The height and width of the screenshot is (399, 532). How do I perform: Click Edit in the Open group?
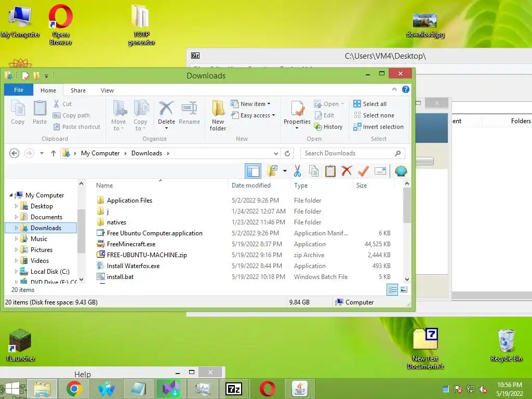(324, 115)
